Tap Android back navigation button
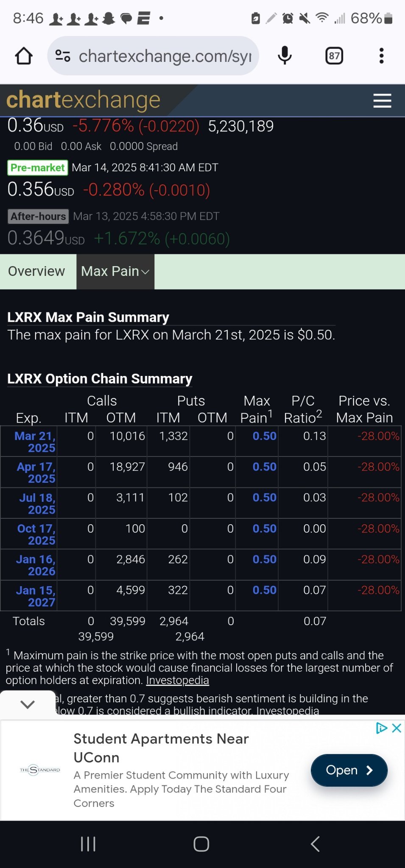This screenshot has width=405, height=868. (315, 844)
